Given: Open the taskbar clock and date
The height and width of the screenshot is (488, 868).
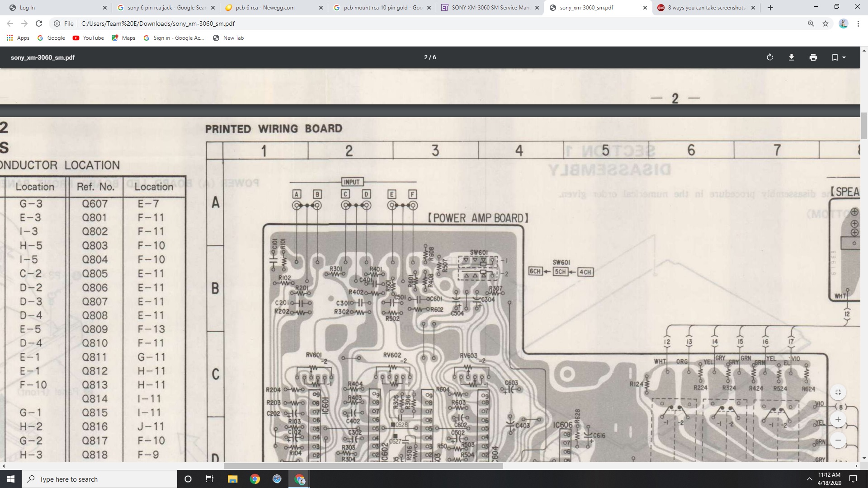Looking at the screenshot, I should click(x=829, y=479).
